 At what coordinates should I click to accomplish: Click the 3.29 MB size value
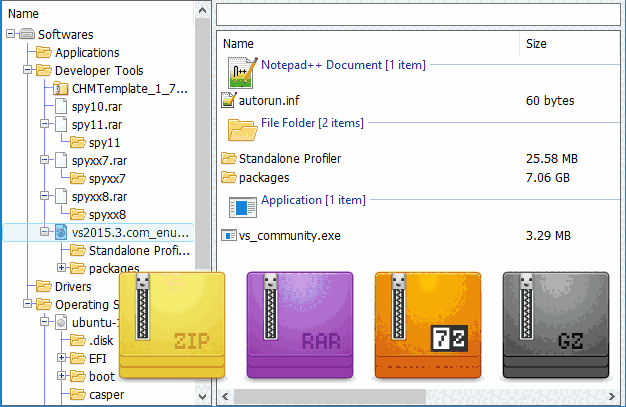(548, 236)
